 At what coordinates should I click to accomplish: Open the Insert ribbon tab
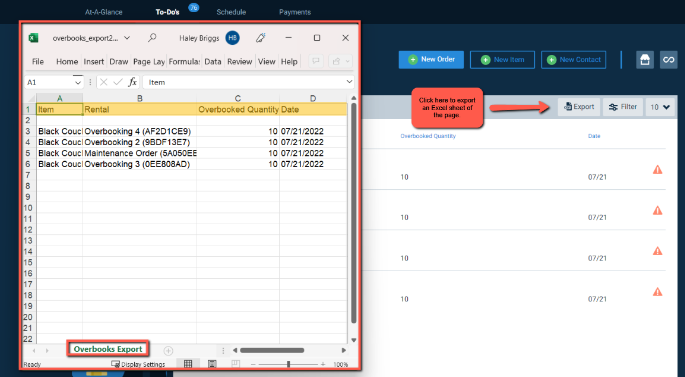[93, 62]
